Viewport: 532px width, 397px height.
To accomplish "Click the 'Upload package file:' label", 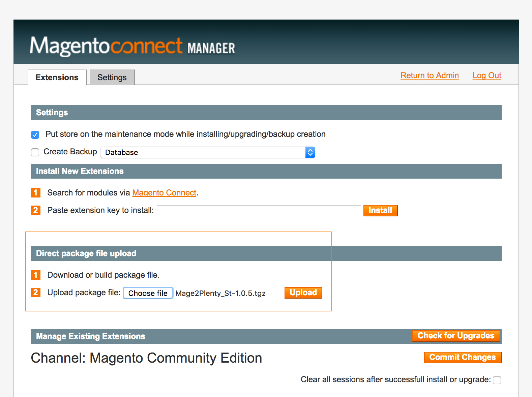I will [84, 293].
